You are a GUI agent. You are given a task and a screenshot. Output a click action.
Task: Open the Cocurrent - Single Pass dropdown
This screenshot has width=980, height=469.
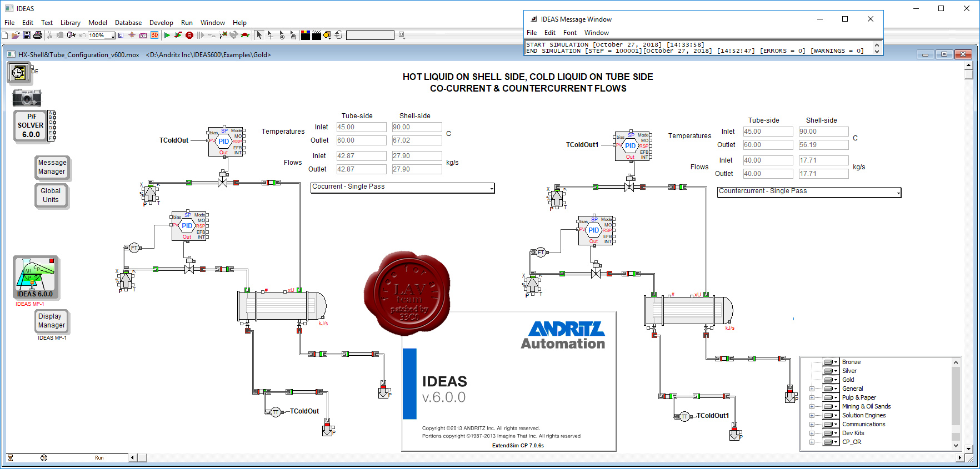pos(403,188)
